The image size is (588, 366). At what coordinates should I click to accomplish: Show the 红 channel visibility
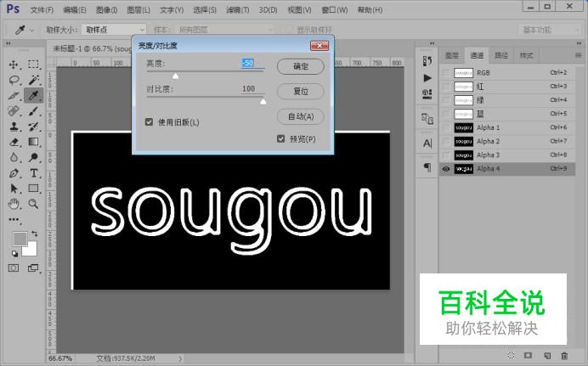445,87
